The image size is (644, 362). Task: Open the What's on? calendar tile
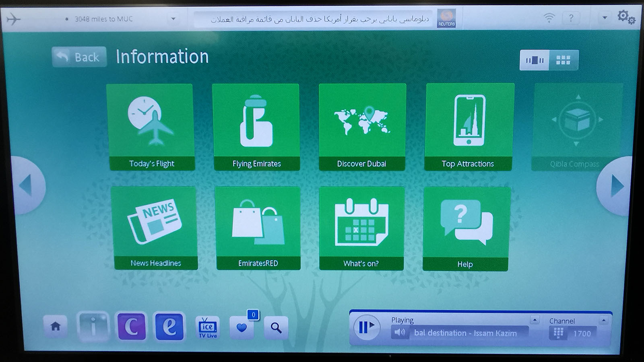point(361,228)
